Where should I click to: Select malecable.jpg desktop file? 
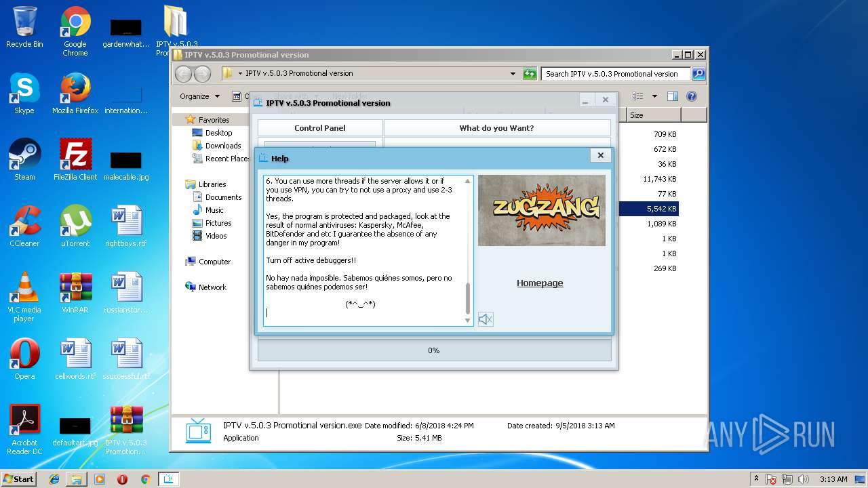(x=126, y=165)
